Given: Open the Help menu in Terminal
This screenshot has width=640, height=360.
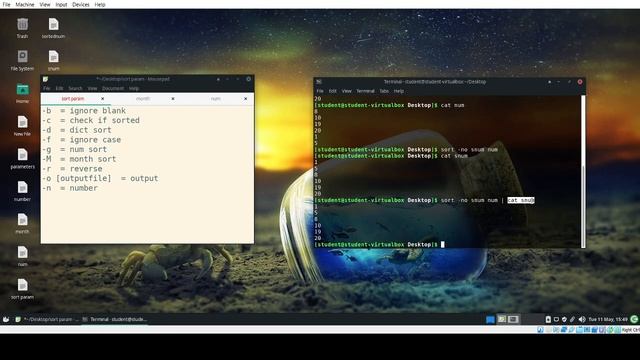Looking at the screenshot, I should tap(399, 91).
